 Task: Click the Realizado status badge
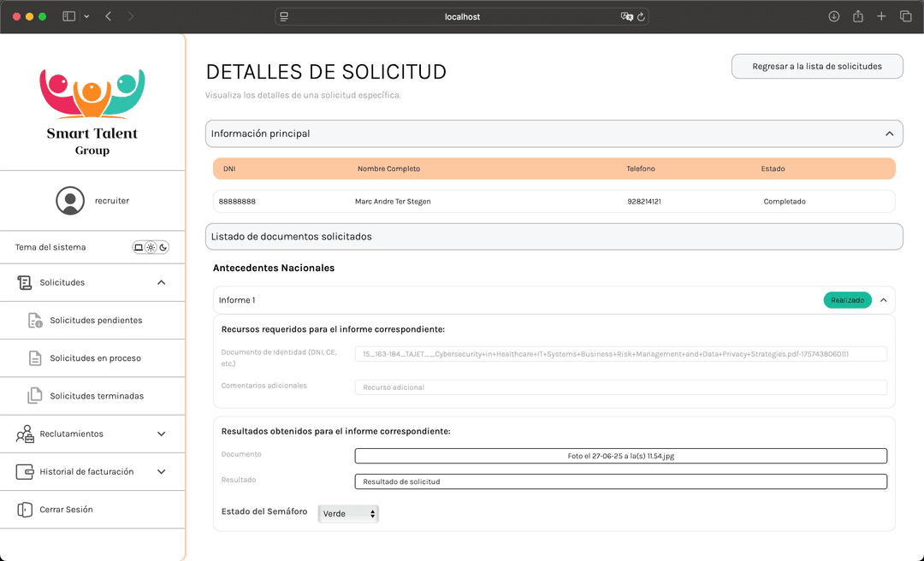pos(847,300)
